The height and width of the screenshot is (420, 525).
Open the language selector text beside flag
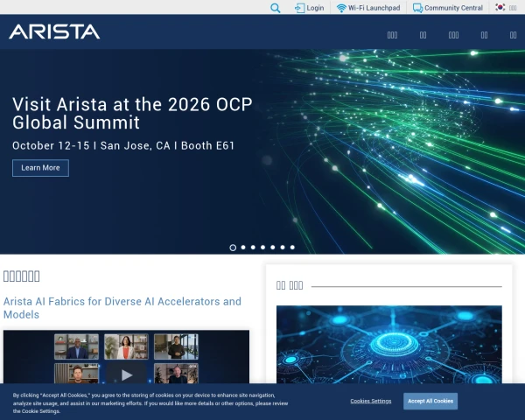pyautogui.click(x=513, y=8)
